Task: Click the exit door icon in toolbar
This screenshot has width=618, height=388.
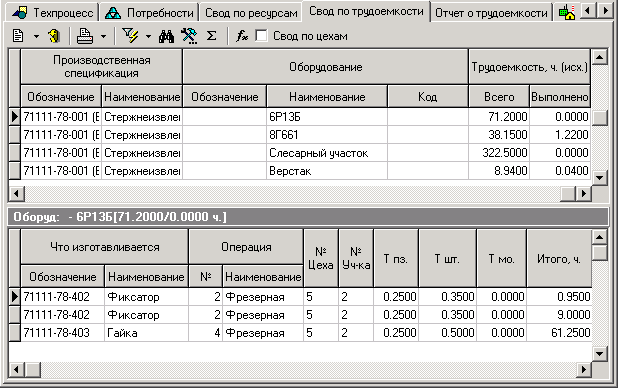Action: [x=54, y=36]
